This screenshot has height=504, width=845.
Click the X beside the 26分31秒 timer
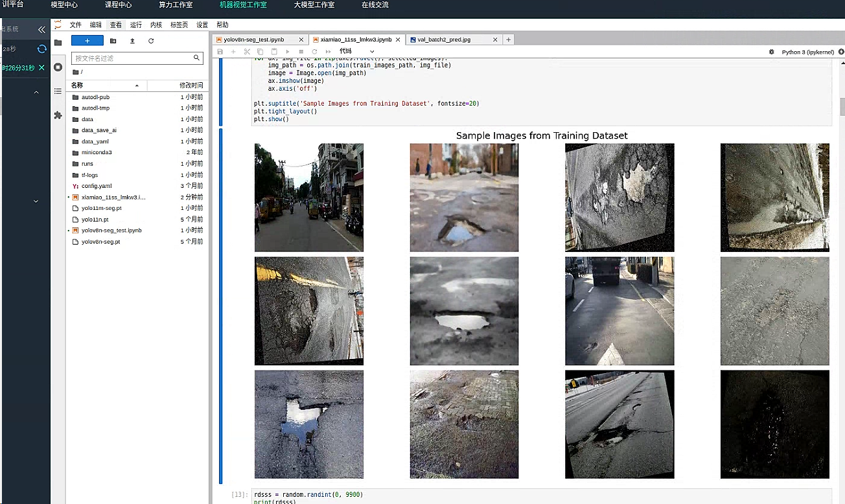click(42, 67)
